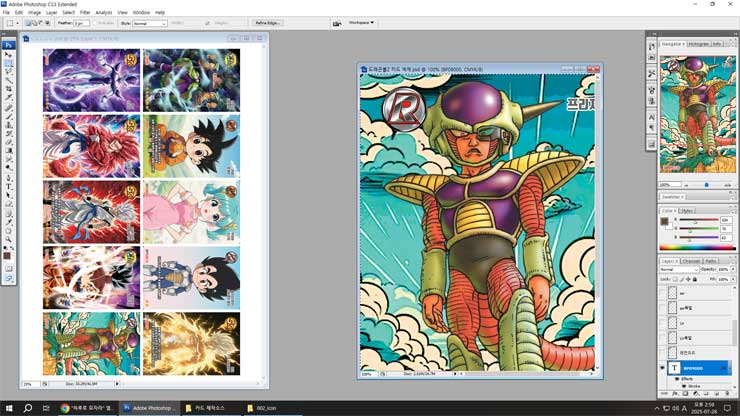Create a new layer icon
740x416 pixels.
[x=717, y=394]
